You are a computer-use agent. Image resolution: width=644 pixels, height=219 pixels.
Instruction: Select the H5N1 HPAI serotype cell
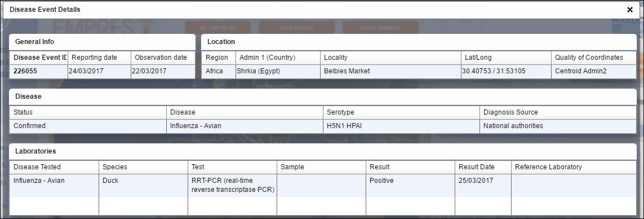point(401,126)
